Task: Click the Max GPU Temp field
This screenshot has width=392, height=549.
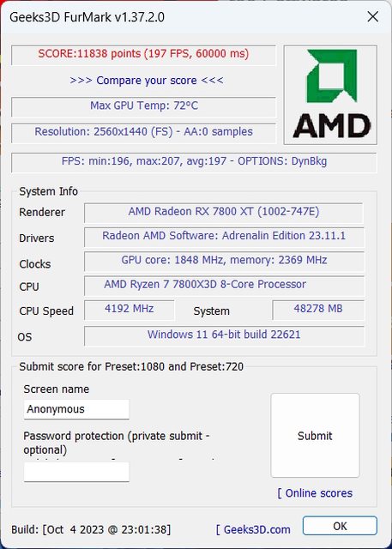Action: point(143,106)
